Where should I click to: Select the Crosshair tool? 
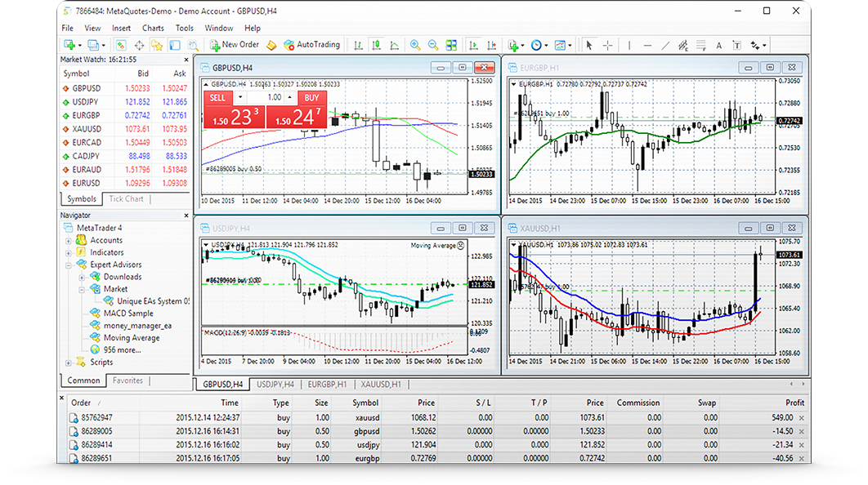607,45
